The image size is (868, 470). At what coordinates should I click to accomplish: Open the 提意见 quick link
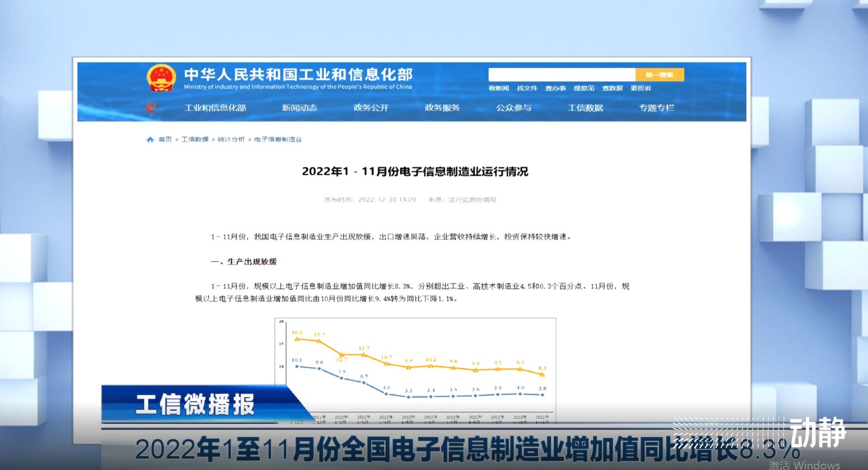pos(584,88)
